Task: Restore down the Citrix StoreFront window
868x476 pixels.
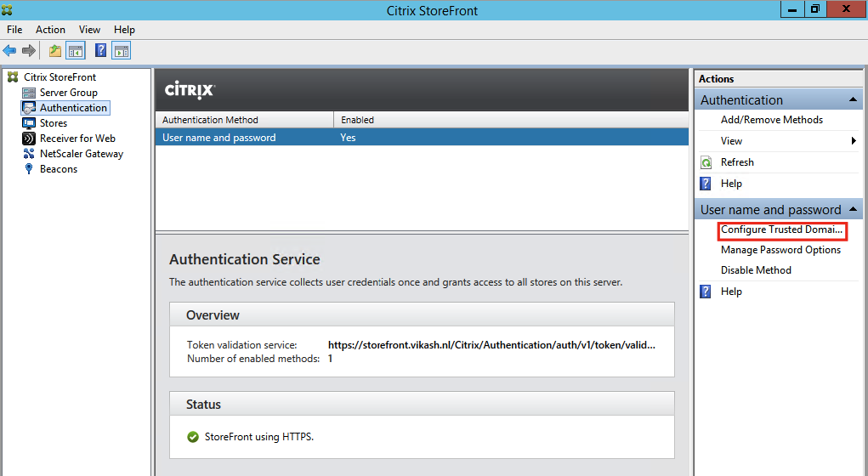Action: pyautogui.click(x=815, y=9)
